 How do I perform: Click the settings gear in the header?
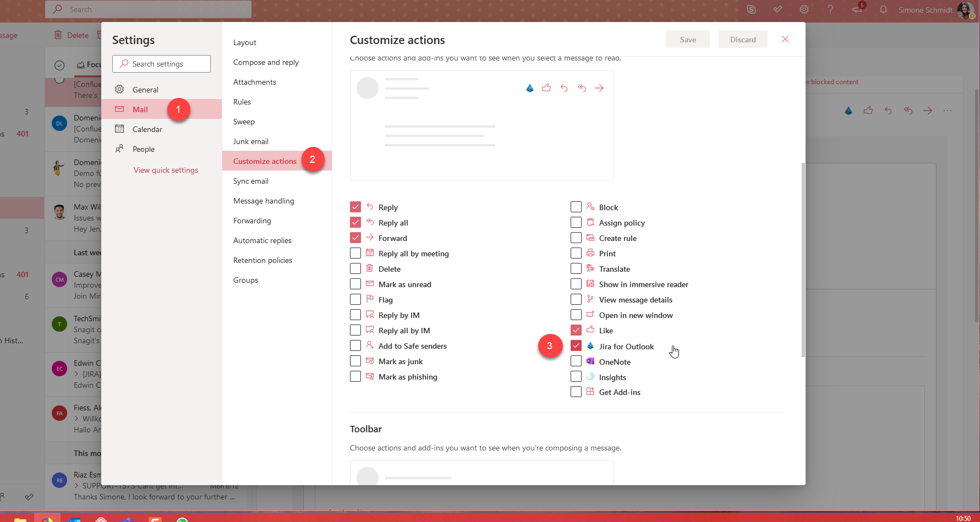coord(804,9)
